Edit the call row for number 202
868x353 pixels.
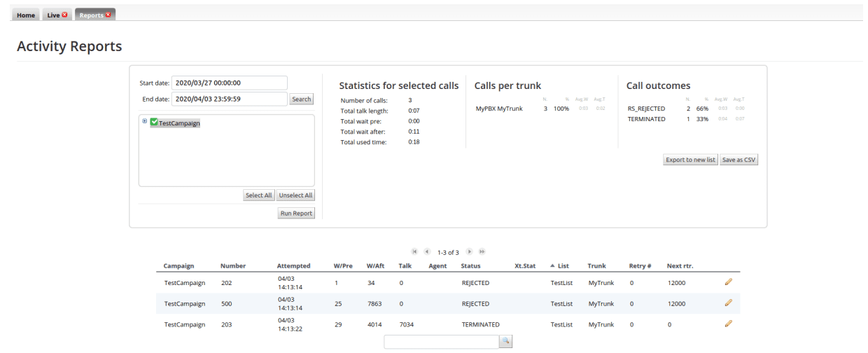point(728,282)
